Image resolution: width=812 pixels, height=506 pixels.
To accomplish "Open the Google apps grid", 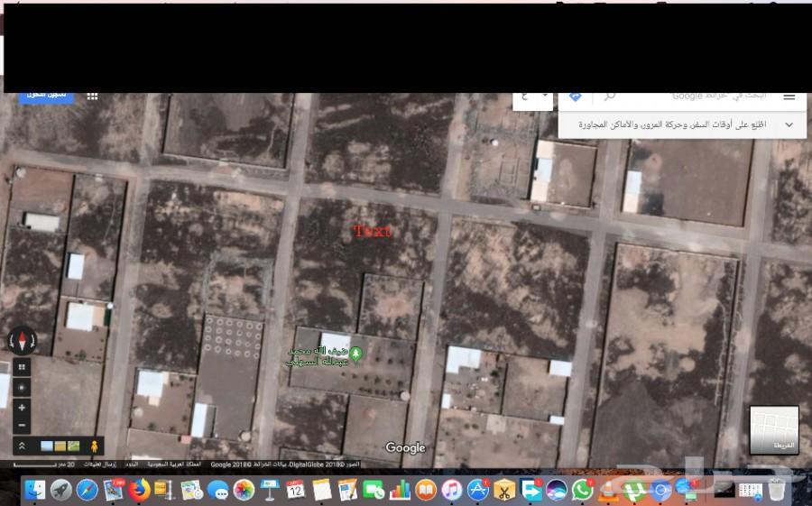I will click(x=92, y=97).
